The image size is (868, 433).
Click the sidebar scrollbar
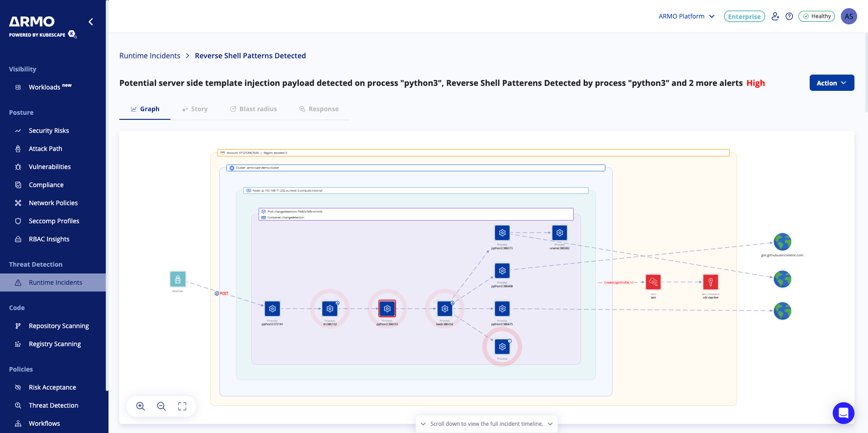point(107,195)
